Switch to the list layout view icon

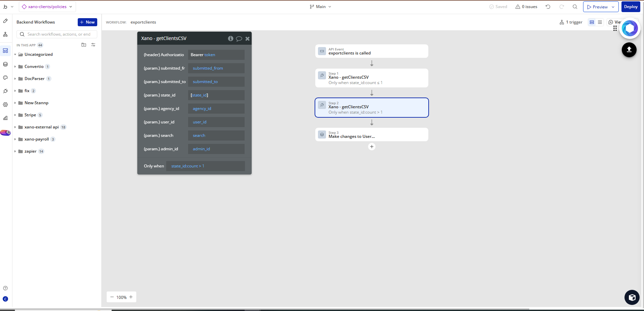[x=600, y=22]
